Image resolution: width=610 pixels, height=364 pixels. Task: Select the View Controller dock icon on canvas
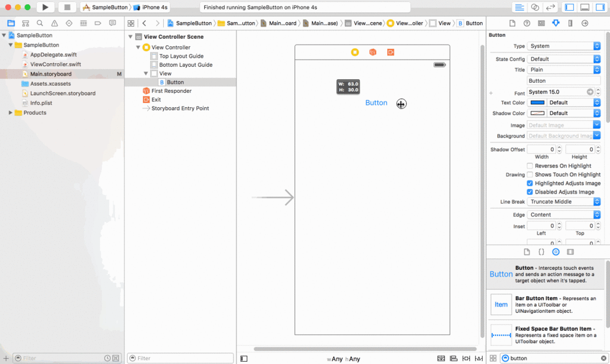pyautogui.click(x=355, y=52)
